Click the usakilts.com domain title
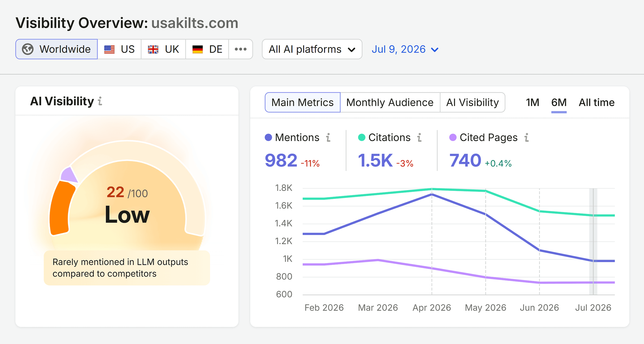644x344 pixels. [195, 23]
